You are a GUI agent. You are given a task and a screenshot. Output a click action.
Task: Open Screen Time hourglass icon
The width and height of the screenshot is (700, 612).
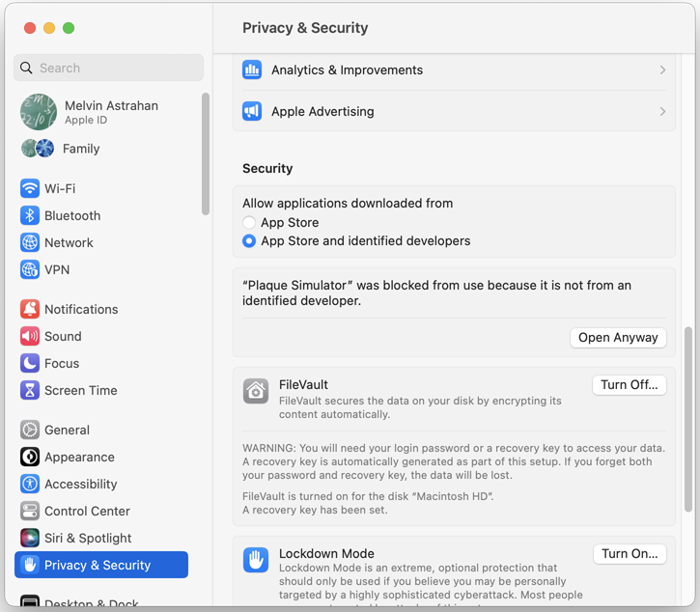coord(30,390)
